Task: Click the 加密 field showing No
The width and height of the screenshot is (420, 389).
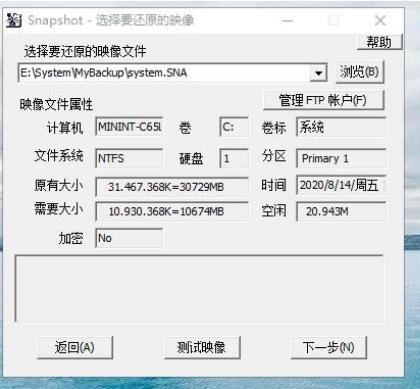Action: [x=129, y=238]
